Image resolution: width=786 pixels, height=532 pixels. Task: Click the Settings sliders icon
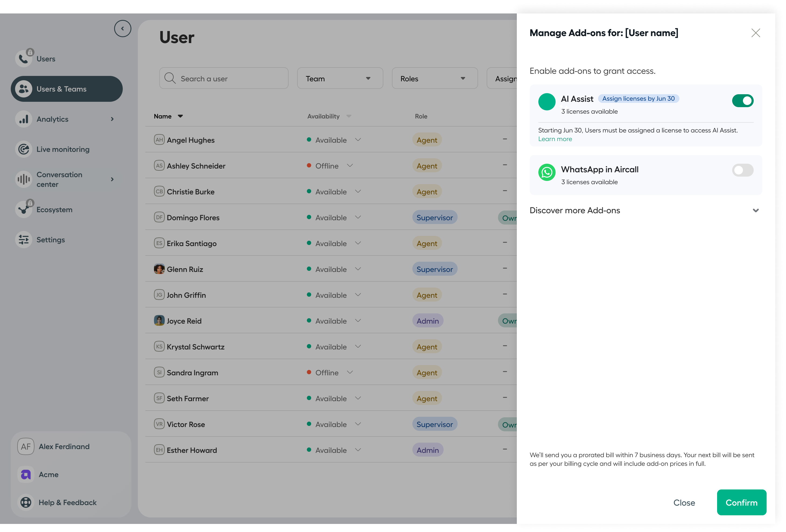click(x=24, y=239)
